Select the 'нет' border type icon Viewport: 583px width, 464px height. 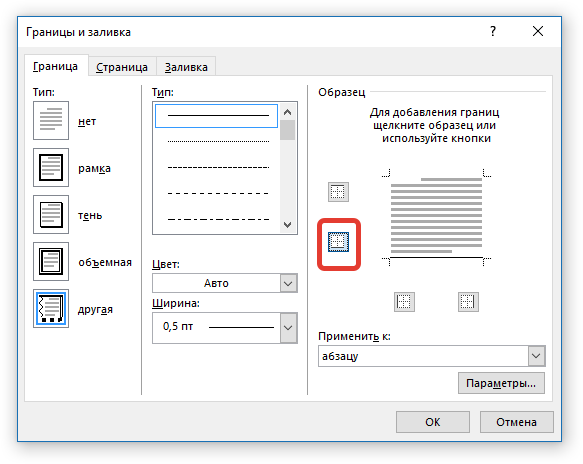[x=51, y=120]
